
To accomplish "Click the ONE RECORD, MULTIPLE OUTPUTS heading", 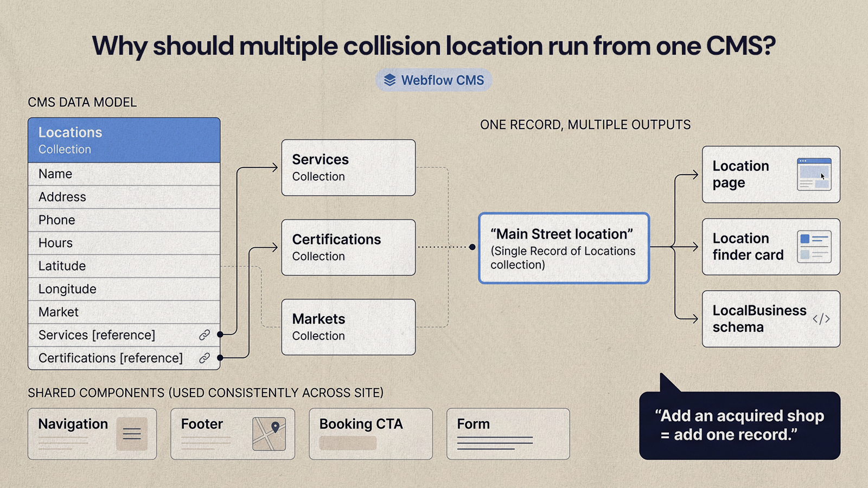I will click(585, 125).
